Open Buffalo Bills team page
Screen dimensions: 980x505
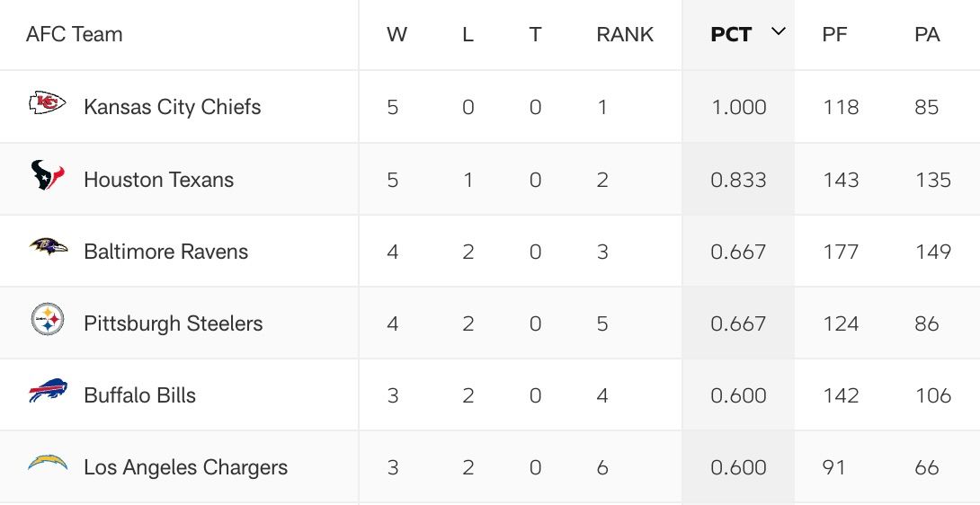[140, 395]
